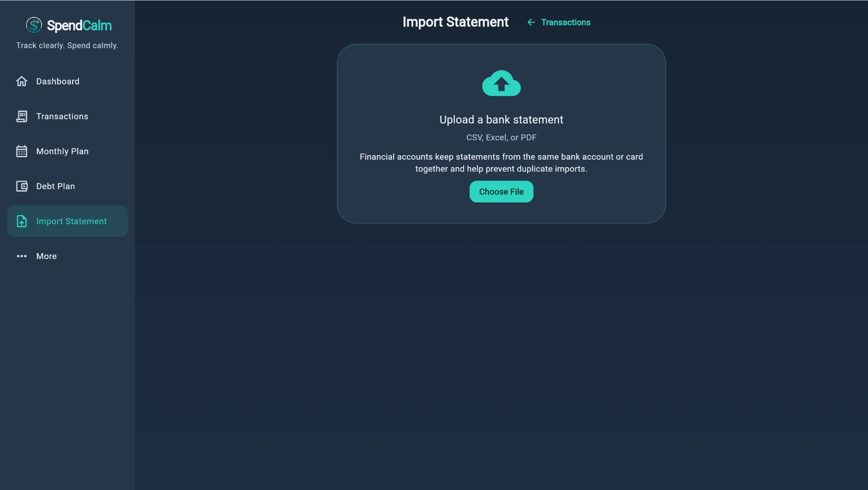Click the Transactions receipt icon

pos(22,116)
